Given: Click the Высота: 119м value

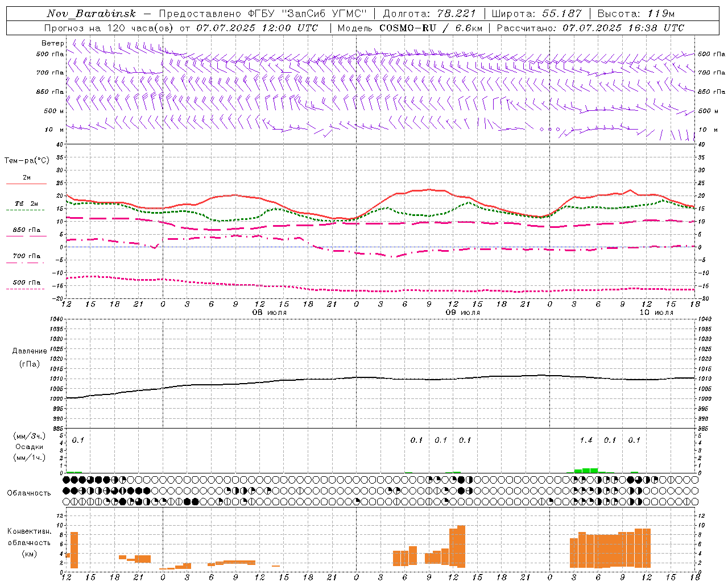Looking at the screenshot, I should coord(636,14).
